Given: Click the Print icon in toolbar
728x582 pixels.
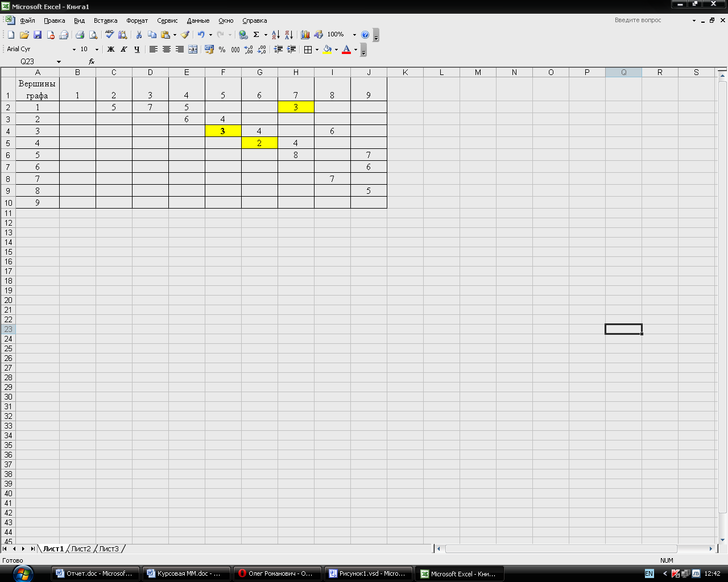Looking at the screenshot, I should coord(80,35).
